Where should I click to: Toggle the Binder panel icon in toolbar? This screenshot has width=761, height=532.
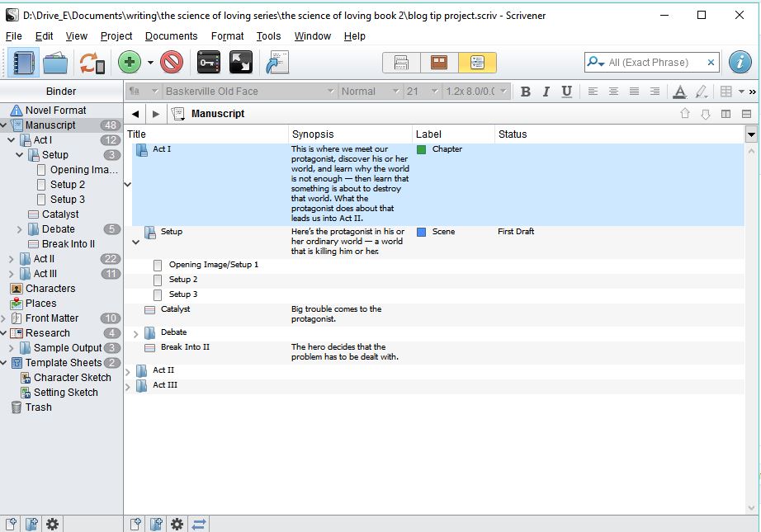tap(23, 63)
